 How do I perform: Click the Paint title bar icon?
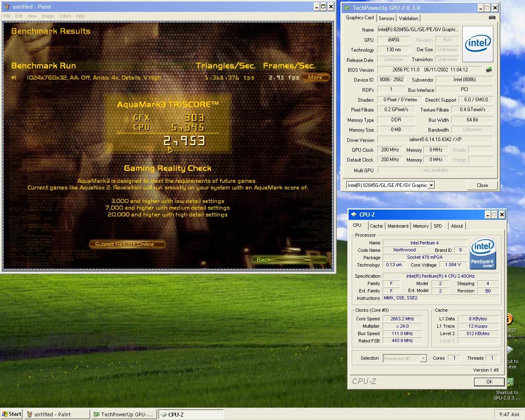click(7, 7)
